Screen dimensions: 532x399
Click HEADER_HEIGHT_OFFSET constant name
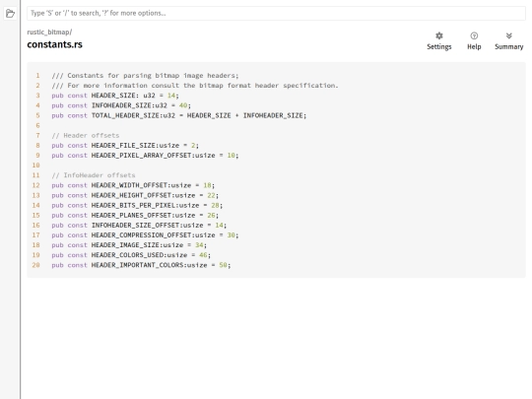pos(131,195)
